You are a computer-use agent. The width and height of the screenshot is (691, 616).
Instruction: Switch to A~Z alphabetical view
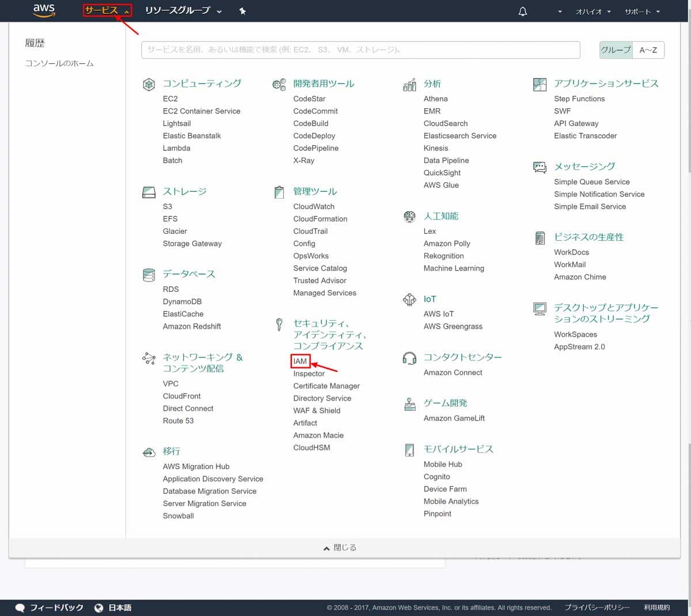[648, 50]
